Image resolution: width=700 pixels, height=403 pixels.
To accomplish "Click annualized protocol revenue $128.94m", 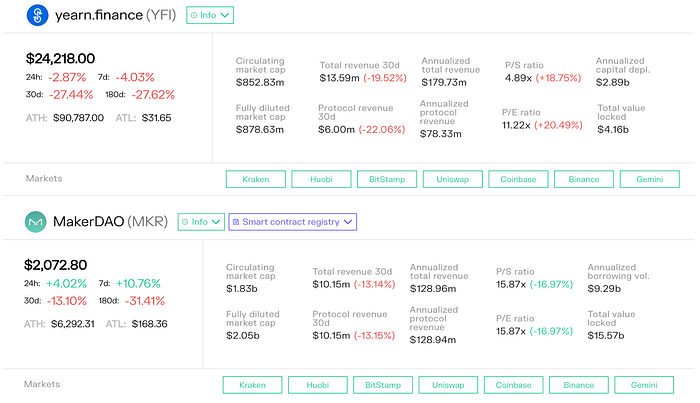I will pyautogui.click(x=433, y=340).
